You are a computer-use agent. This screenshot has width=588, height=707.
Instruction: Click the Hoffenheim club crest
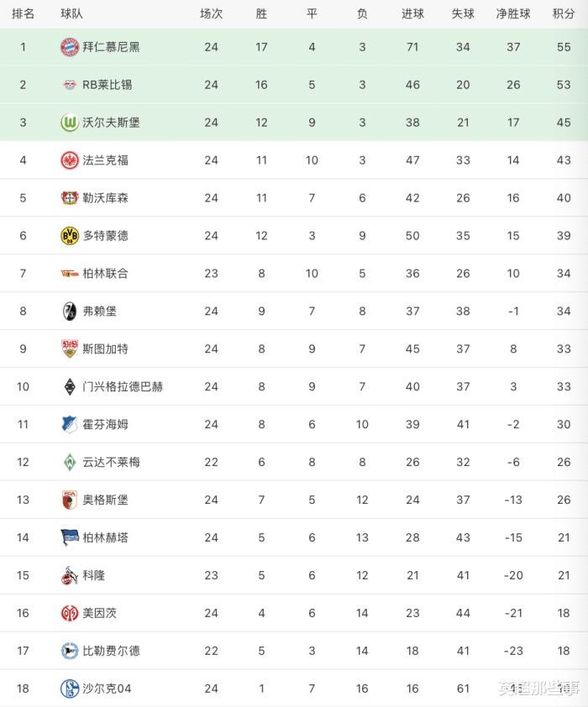click(x=70, y=424)
